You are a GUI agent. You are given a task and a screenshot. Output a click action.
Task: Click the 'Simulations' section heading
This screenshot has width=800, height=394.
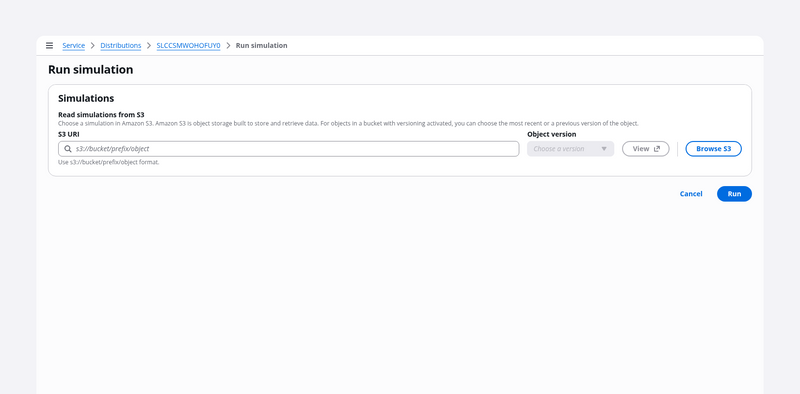point(86,98)
